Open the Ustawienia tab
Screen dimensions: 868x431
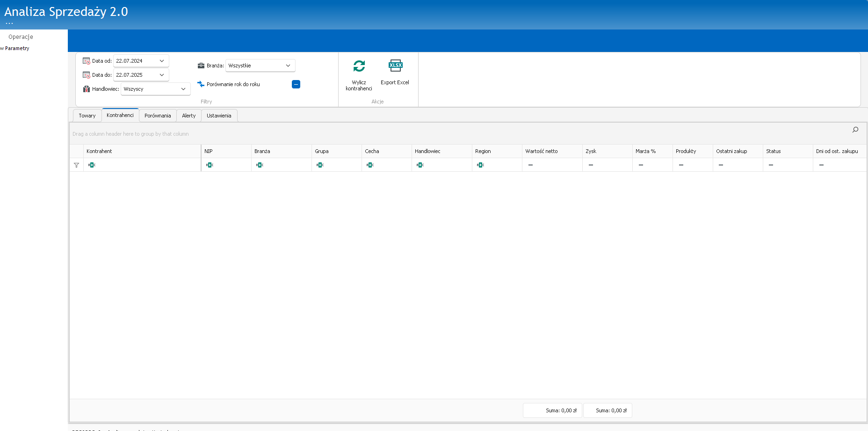[219, 116]
